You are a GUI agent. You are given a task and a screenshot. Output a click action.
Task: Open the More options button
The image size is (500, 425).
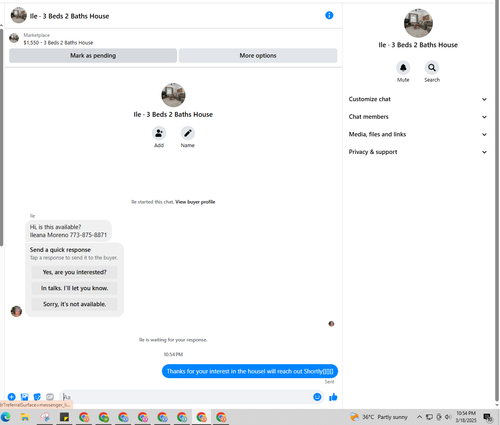coord(258,56)
